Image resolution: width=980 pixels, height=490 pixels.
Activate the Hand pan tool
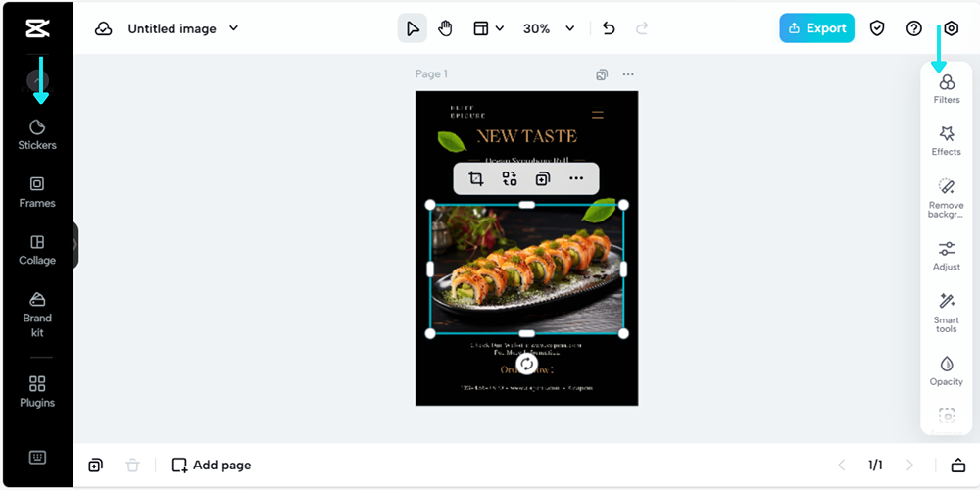[445, 28]
